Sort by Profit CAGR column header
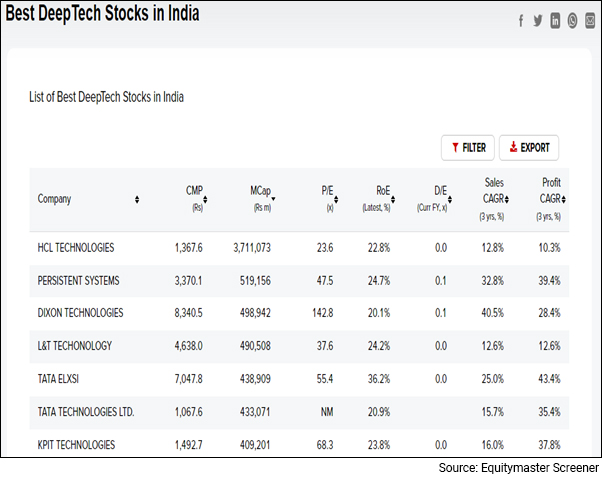Viewport: 602px width, 478px height. (551, 190)
